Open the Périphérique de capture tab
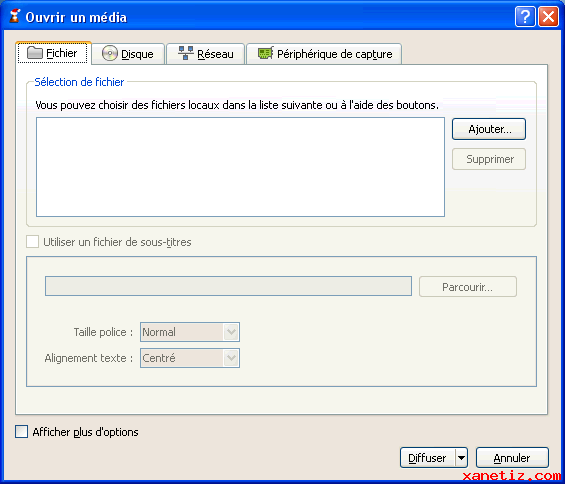The height and width of the screenshot is (484, 565). [x=324, y=54]
